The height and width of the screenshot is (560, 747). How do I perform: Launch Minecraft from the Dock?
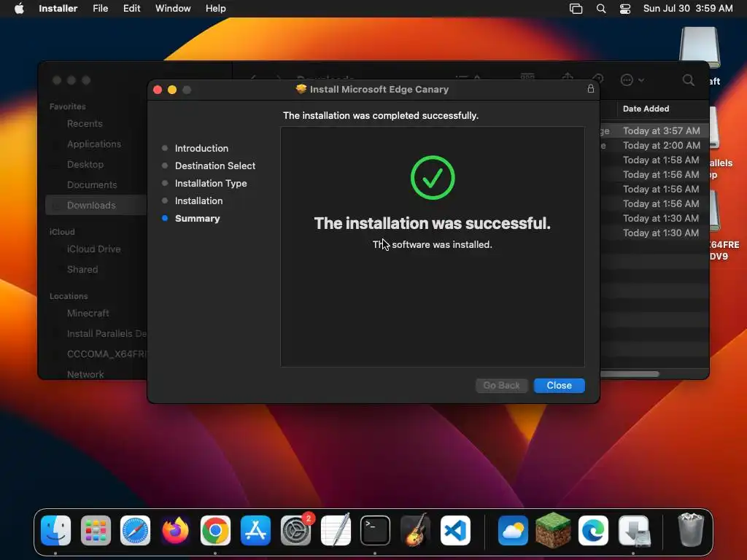click(x=553, y=530)
